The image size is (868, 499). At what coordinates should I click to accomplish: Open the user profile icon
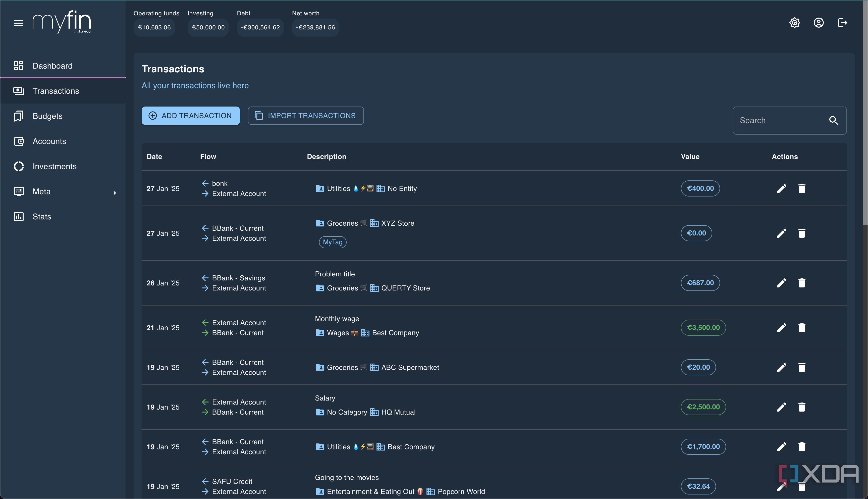coord(819,23)
